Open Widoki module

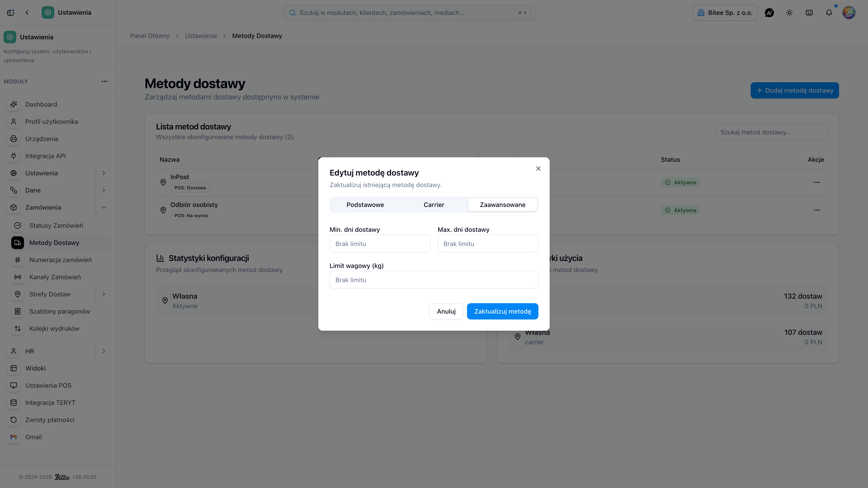pos(36,368)
